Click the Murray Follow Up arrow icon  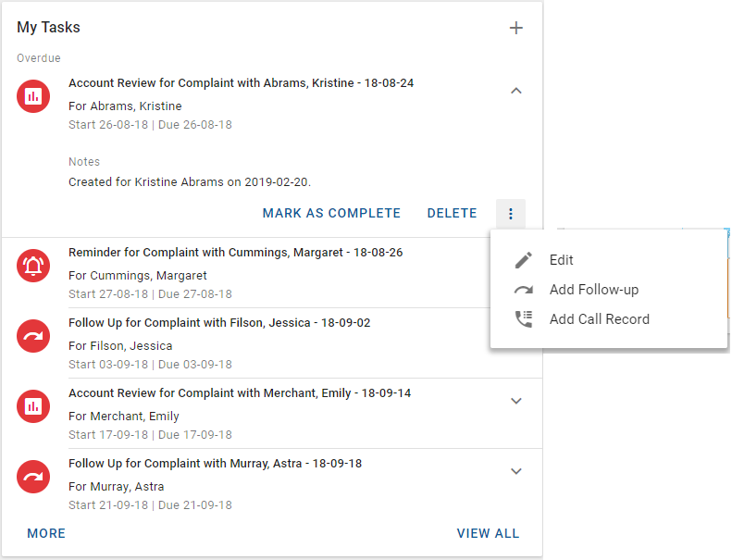[x=33, y=477]
